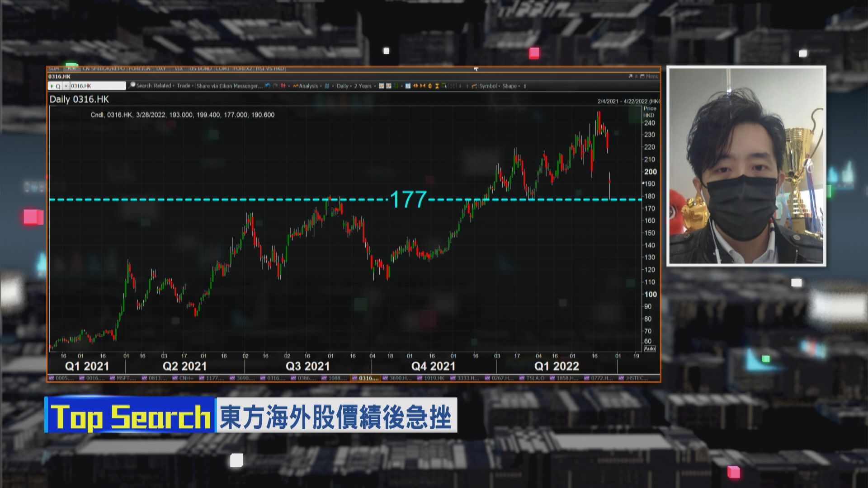Switch to the VIX tab
Screen dimensions: 868x488
pos(178,69)
